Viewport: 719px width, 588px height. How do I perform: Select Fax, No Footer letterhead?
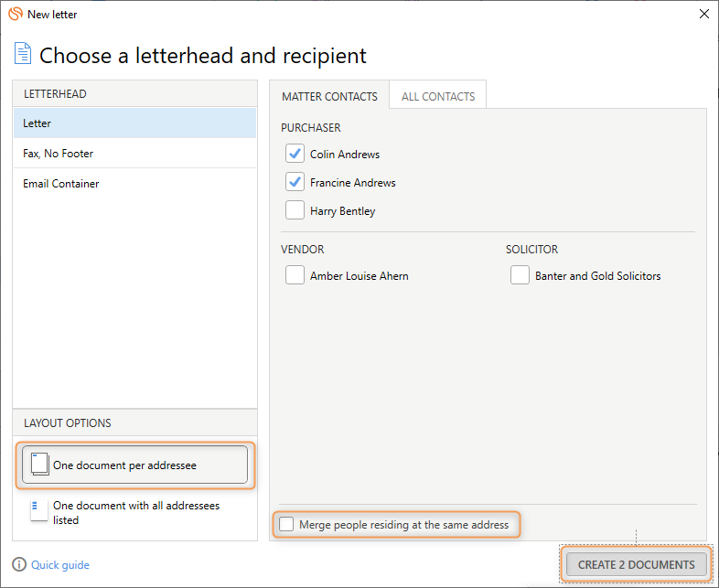pyautogui.click(x=134, y=153)
